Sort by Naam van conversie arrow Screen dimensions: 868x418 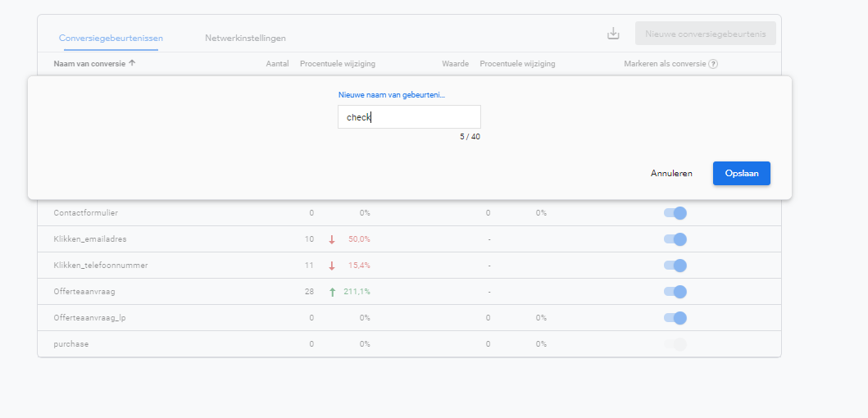pyautogui.click(x=132, y=63)
